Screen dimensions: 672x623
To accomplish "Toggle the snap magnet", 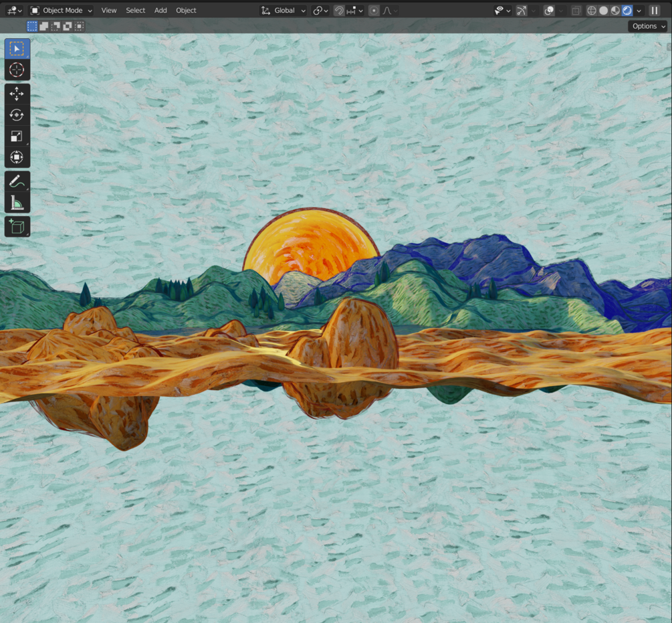I will pyautogui.click(x=339, y=10).
